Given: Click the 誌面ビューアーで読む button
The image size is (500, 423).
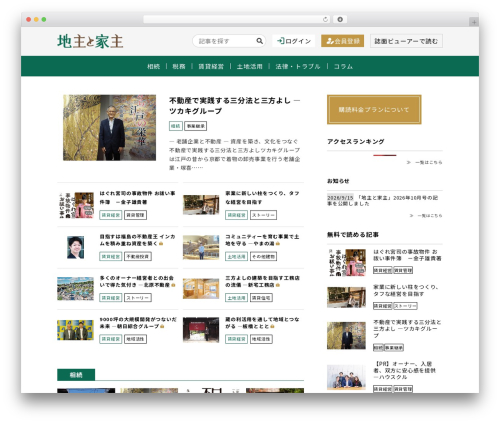Looking at the screenshot, I should point(406,41).
